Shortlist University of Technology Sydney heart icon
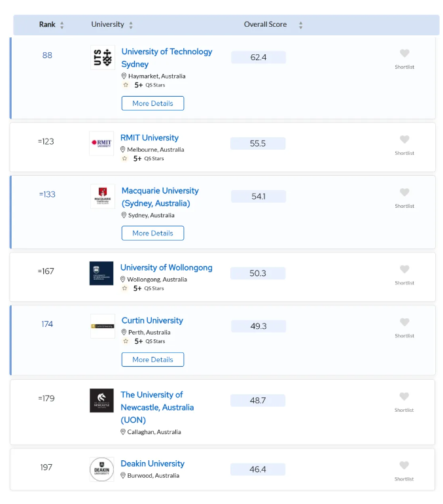This screenshot has height=504, width=443. [404, 54]
